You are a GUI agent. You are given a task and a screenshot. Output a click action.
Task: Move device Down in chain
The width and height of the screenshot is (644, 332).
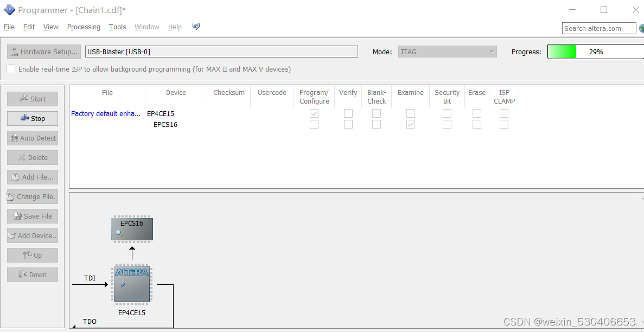(33, 274)
